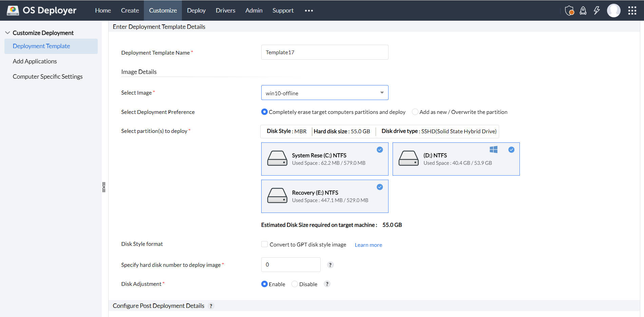
Task: Collapse the left sidebar panel
Action: [103, 187]
